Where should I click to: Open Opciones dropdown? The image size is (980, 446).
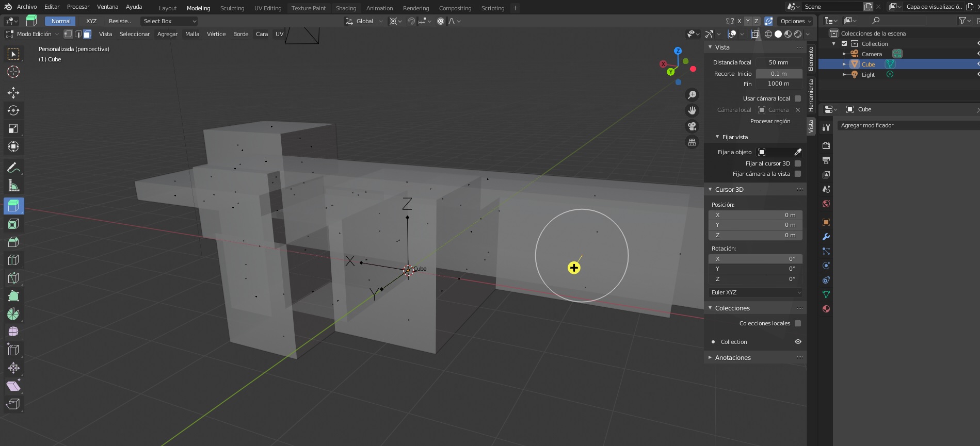point(796,21)
